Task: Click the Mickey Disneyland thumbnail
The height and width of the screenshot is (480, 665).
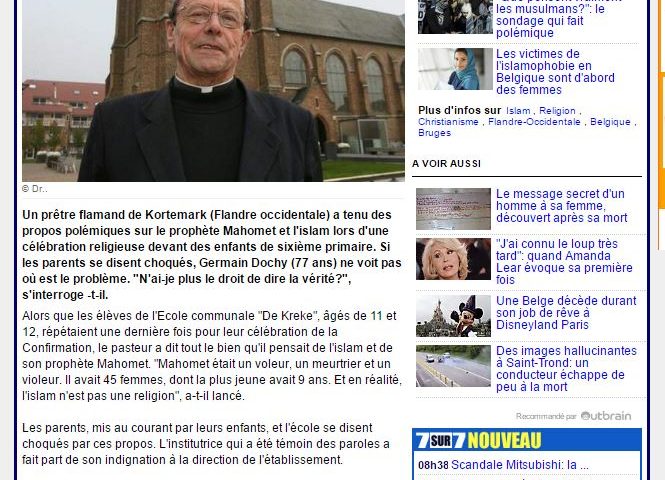Action: point(453,316)
